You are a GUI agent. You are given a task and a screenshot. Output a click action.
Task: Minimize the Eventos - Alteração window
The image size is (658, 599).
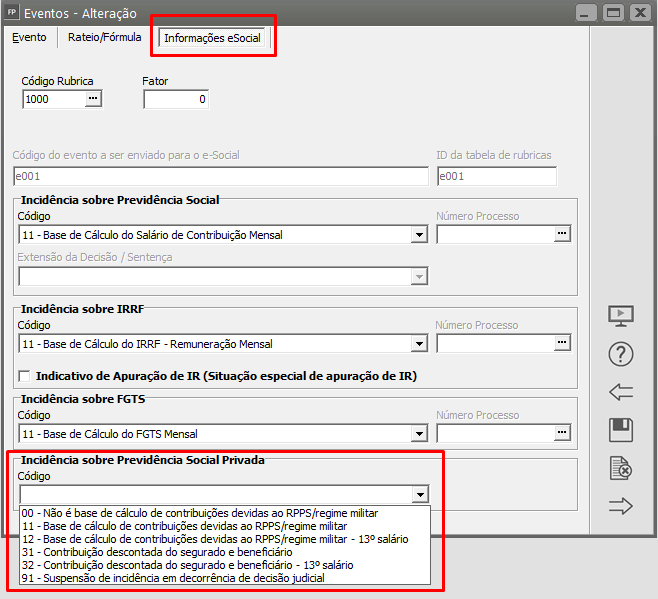tap(586, 13)
